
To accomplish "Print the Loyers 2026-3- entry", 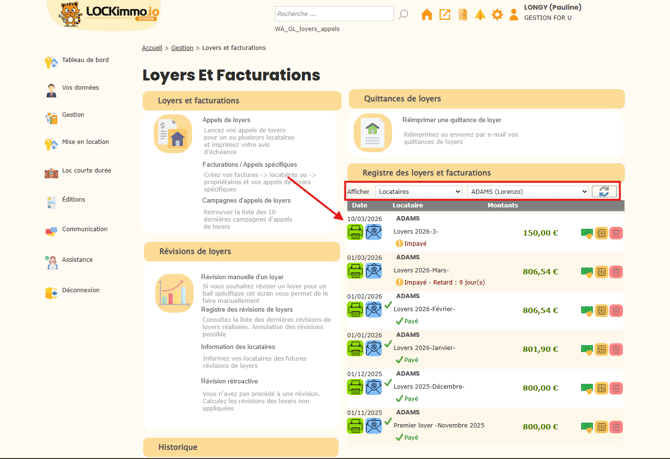I will tap(355, 232).
